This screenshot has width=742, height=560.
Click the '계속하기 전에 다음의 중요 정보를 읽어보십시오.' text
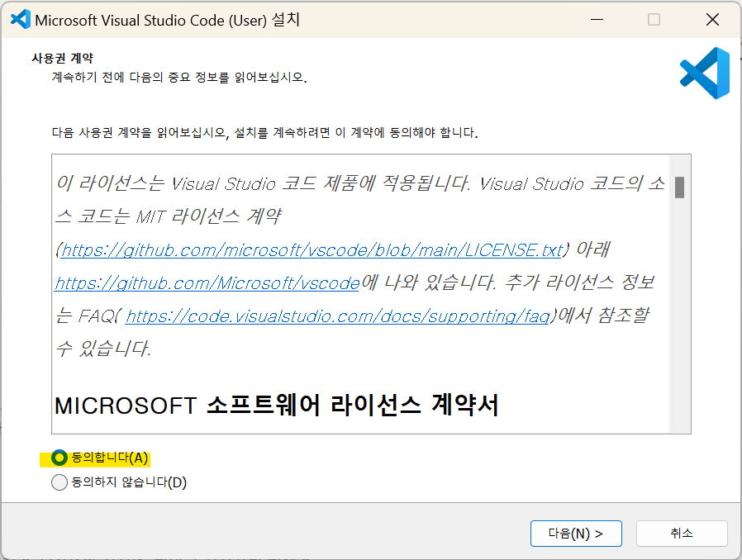pyautogui.click(x=179, y=77)
